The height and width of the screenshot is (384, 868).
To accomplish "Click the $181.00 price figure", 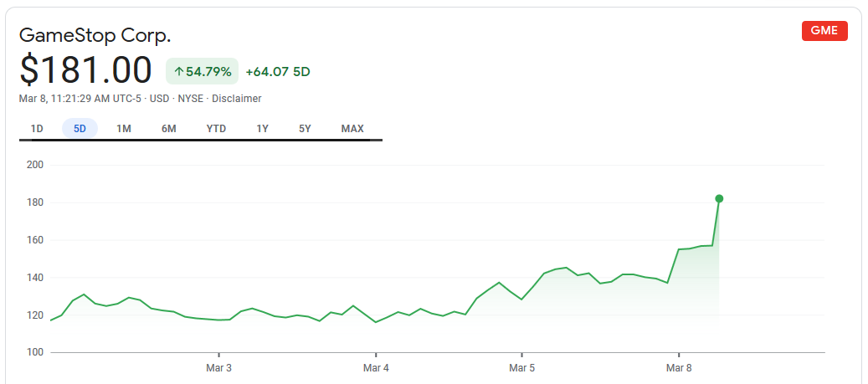I will coord(86,71).
